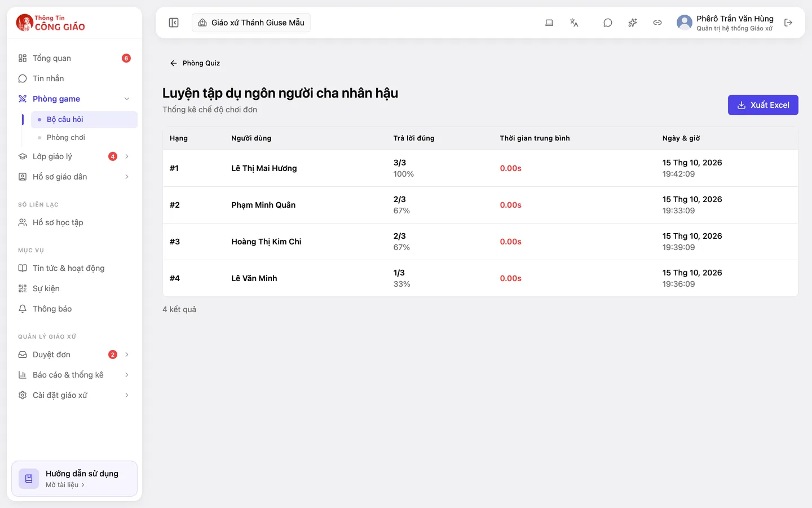Image resolution: width=812 pixels, height=508 pixels.
Task: Click the logout icon beside user name
Action: pyautogui.click(x=788, y=23)
